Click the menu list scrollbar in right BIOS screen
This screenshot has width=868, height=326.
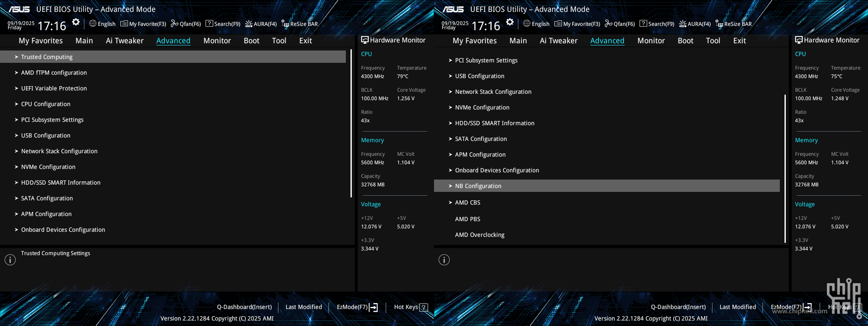785,169
